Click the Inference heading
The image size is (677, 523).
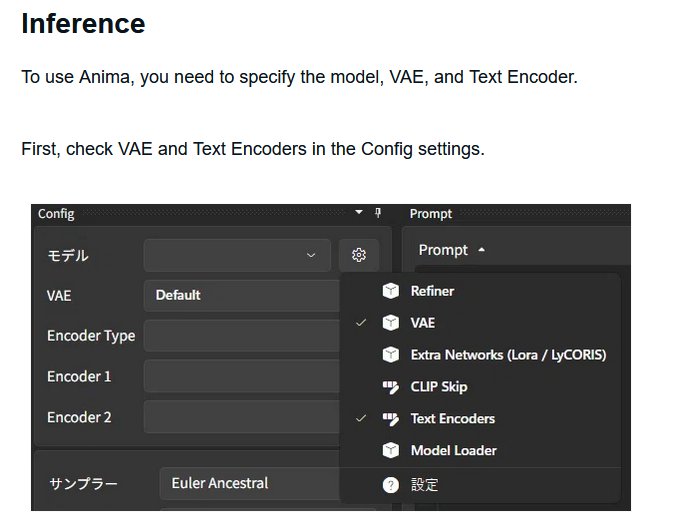click(x=83, y=23)
